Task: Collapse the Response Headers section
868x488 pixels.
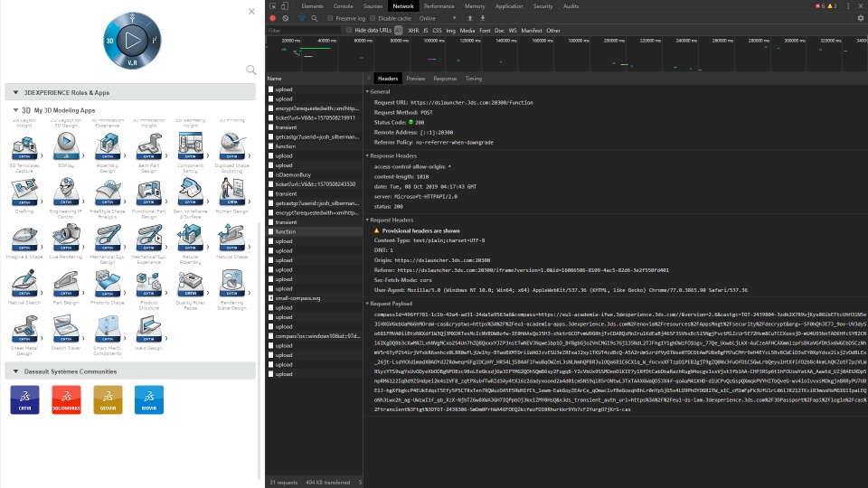Action: click(367, 156)
